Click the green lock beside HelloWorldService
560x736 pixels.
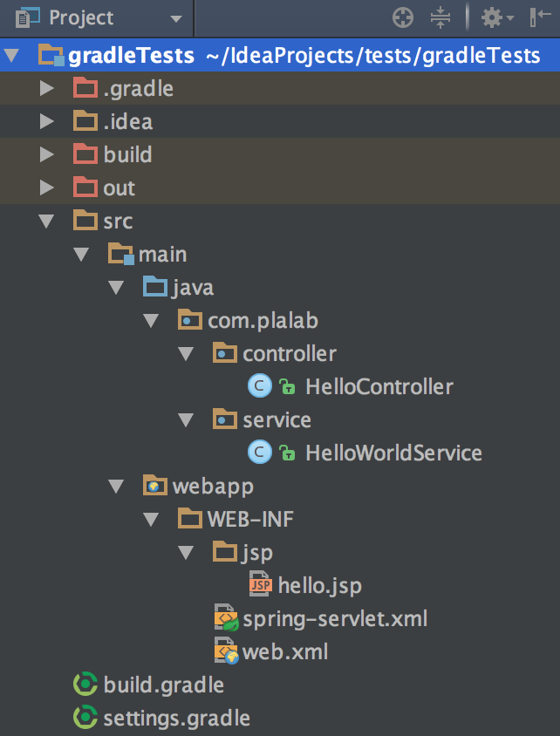click(x=287, y=453)
